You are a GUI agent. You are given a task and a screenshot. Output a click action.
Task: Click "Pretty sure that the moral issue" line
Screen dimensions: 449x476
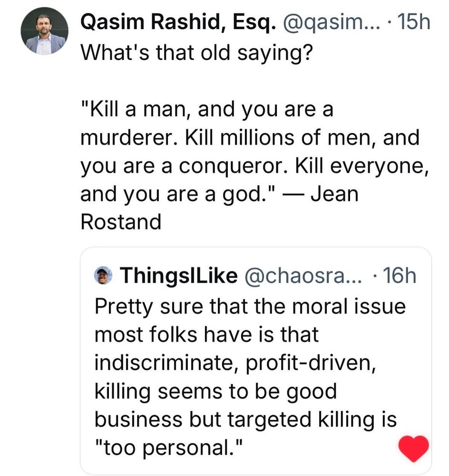pos(250,306)
